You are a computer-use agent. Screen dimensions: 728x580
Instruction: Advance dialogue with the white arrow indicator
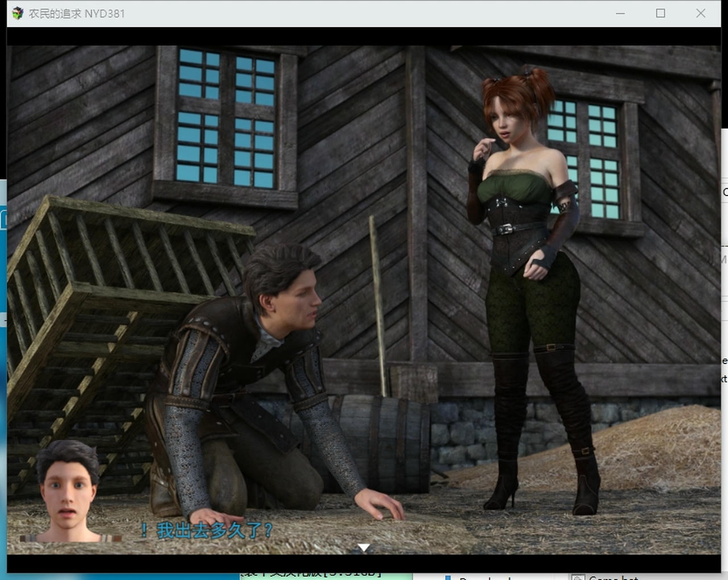[363, 547]
